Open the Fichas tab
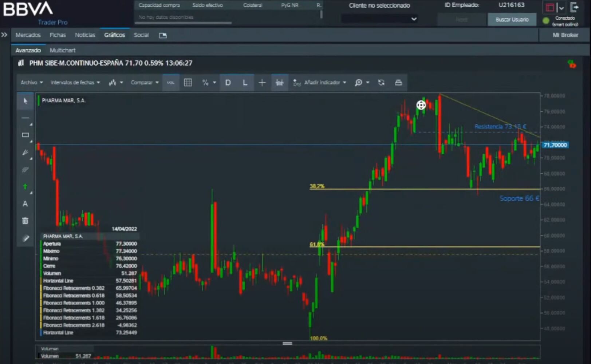The height and width of the screenshot is (364, 591). pyautogui.click(x=58, y=35)
